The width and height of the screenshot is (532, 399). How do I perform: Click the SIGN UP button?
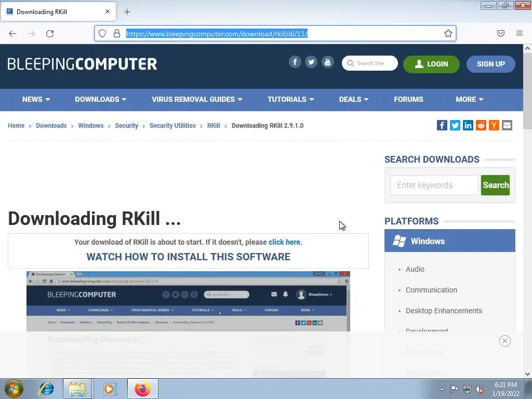pos(490,64)
